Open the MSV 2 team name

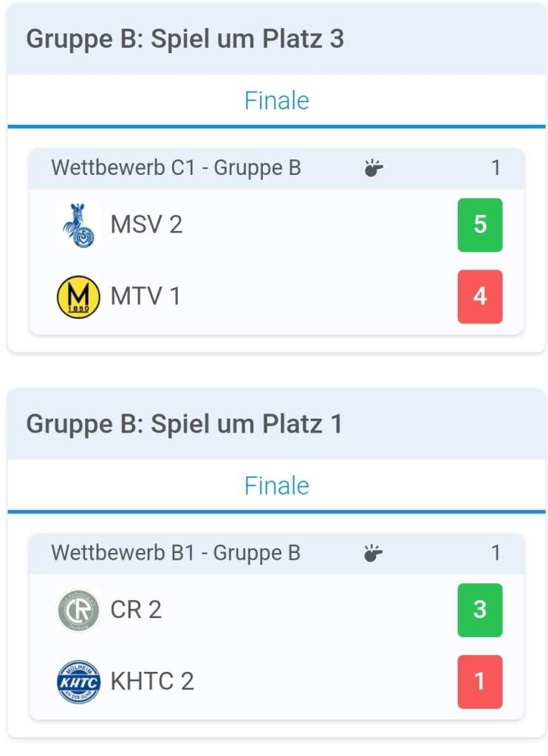click(146, 224)
